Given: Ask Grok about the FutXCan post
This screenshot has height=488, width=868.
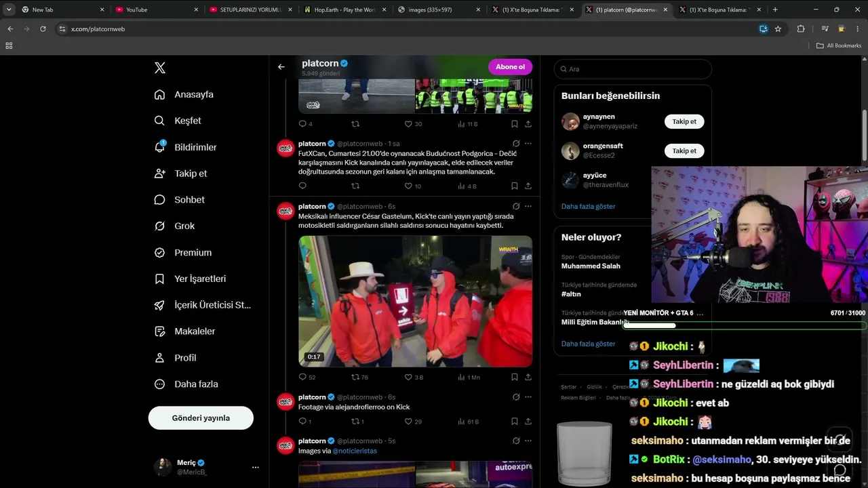Looking at the screenshot, I should [516, 144].
